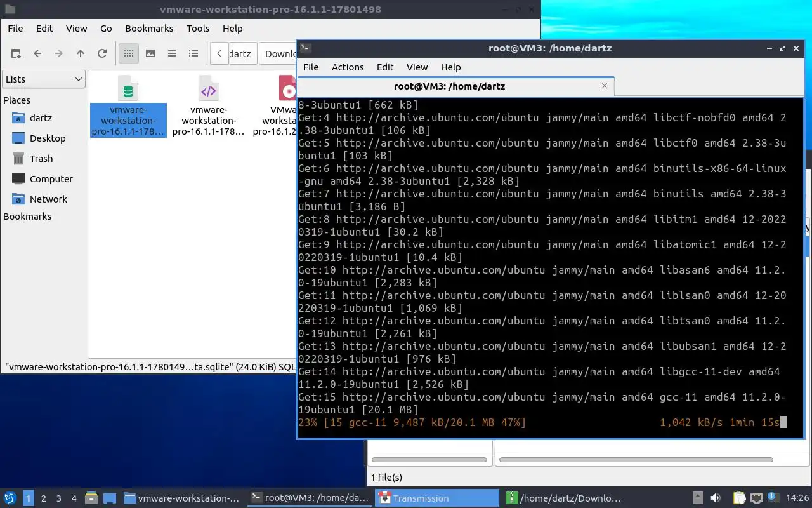Switch to virtual desktop 2
812x508 pixels.
[44, 498]
